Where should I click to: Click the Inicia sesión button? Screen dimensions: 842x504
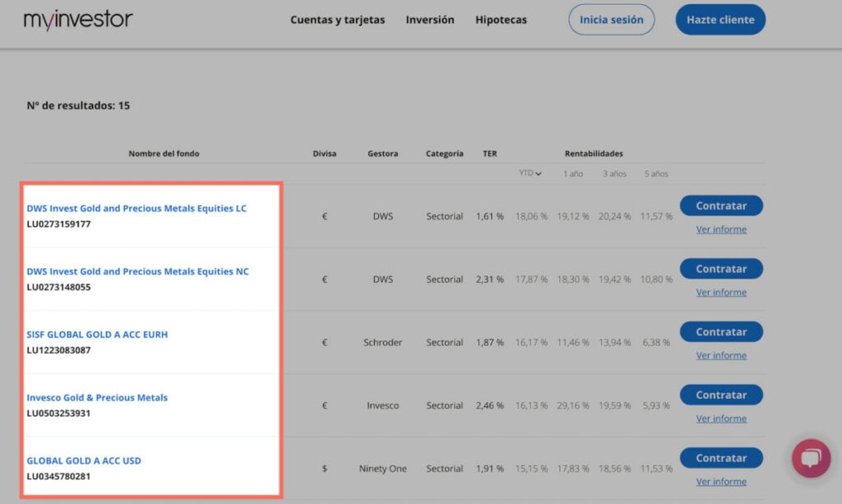pos(611,20)
